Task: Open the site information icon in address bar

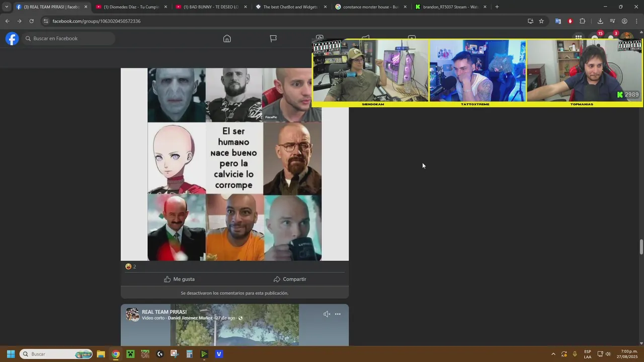Action: click(x=46, y=21)
